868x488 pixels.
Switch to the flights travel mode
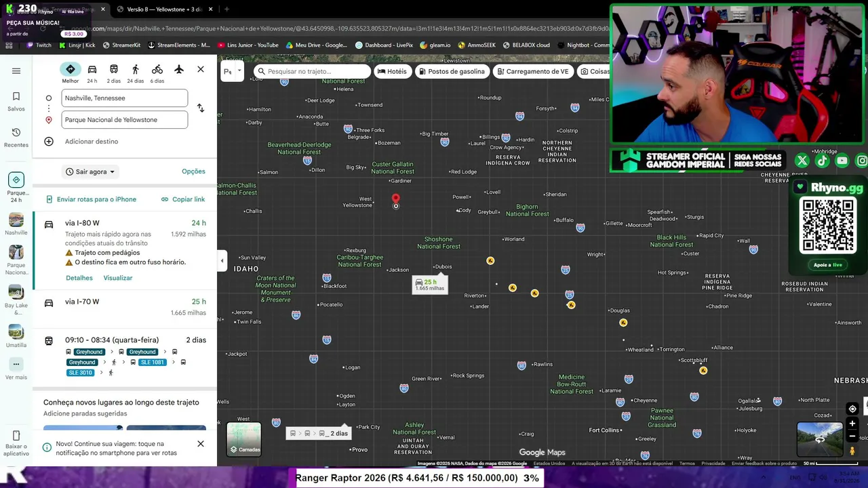pyautogui.click(x=179, y=70)
